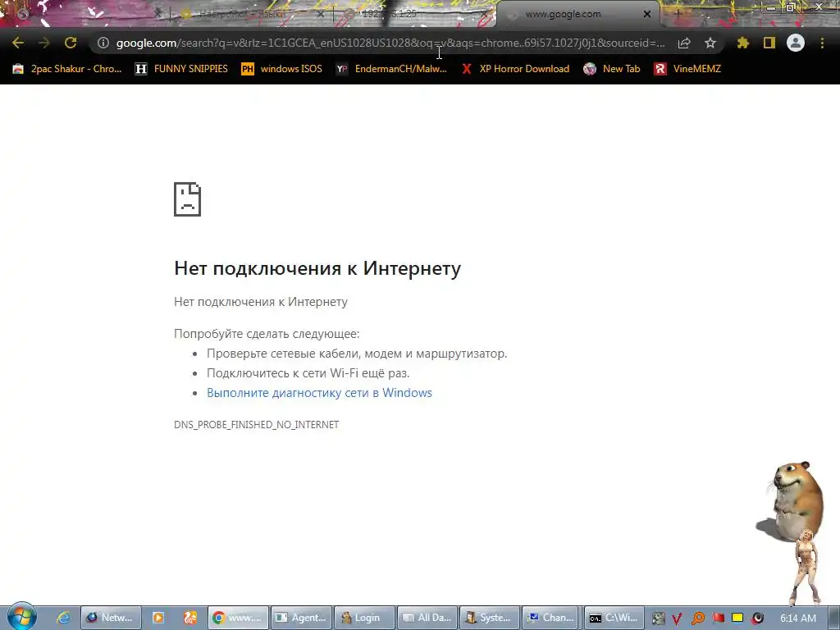The height and width of the screenshot is (630, 840).
Task: Click the forward navigation arrow
Action: (44, 43)
